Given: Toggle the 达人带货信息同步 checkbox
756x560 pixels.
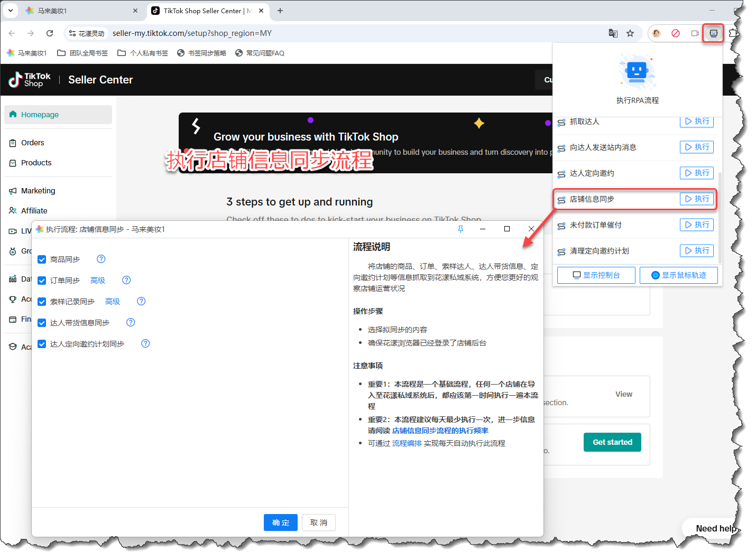Looking at the screenshot, I should click(42, 323).
